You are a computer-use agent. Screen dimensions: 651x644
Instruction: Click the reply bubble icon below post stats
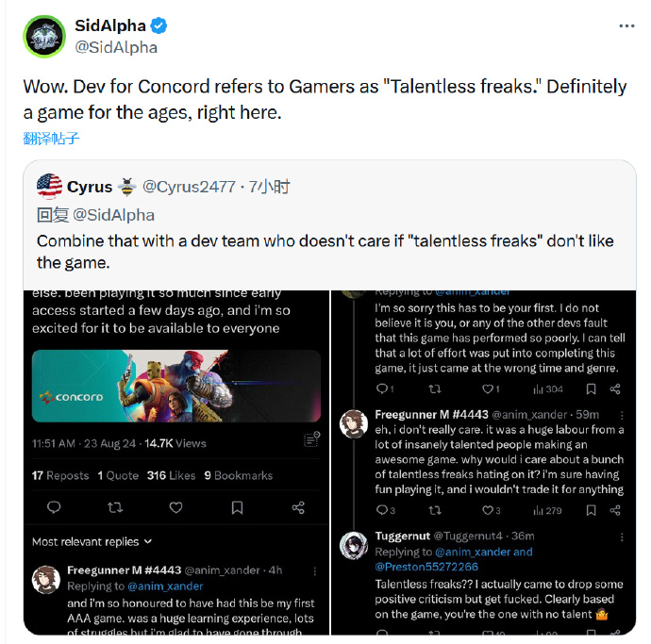pos(54,507)
